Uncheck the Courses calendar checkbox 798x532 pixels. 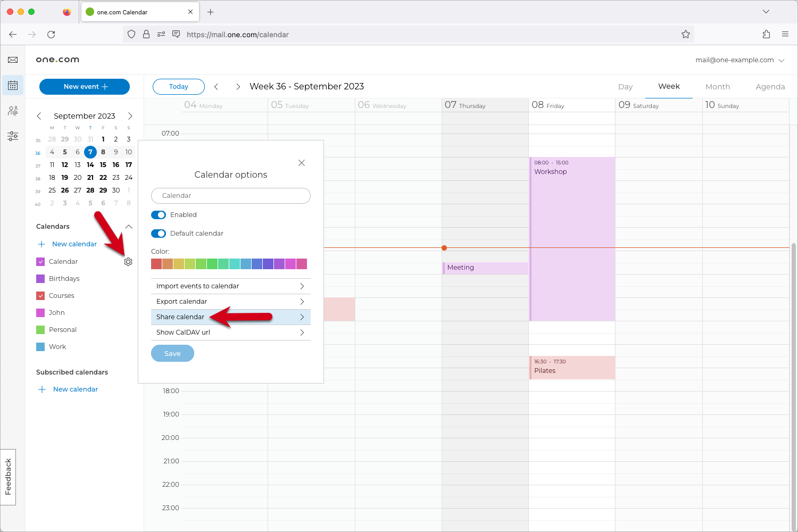40,296
